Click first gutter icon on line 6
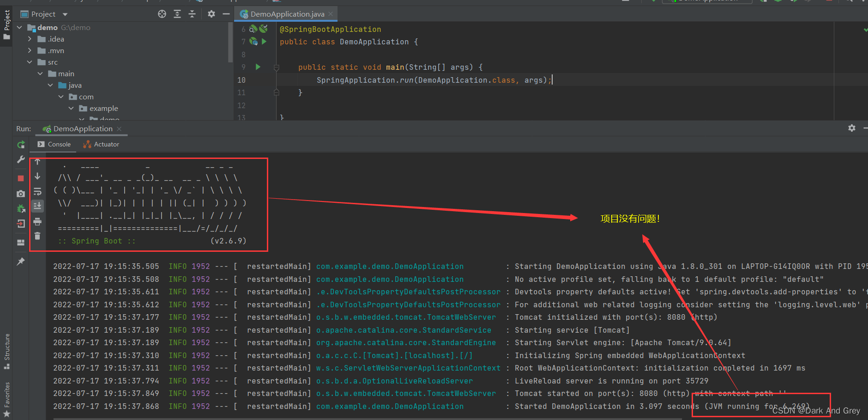This screenshot has height=420, width=868. click(253, 29)
